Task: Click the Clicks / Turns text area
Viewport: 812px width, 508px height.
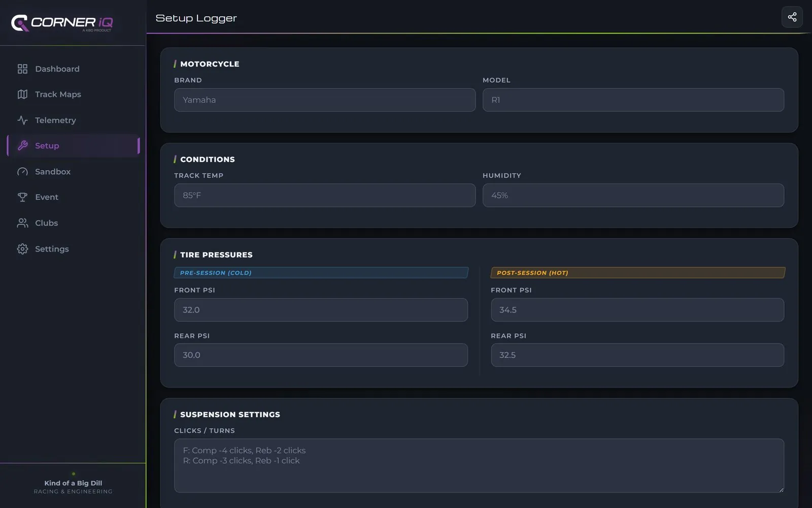Action: [479, 466]
